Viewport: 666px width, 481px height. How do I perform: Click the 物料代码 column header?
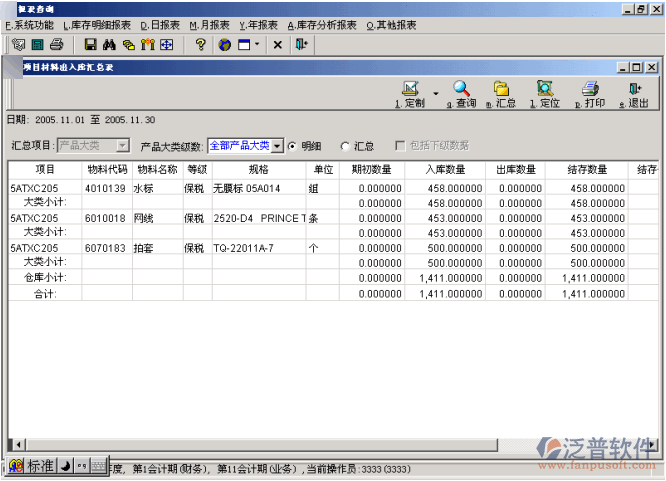(x=106, y=170)
